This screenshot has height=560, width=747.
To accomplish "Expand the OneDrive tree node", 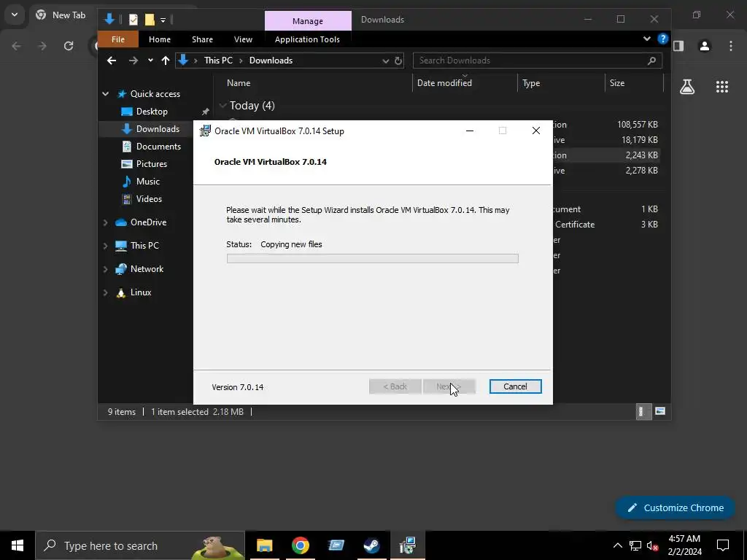I will [105, 222].
